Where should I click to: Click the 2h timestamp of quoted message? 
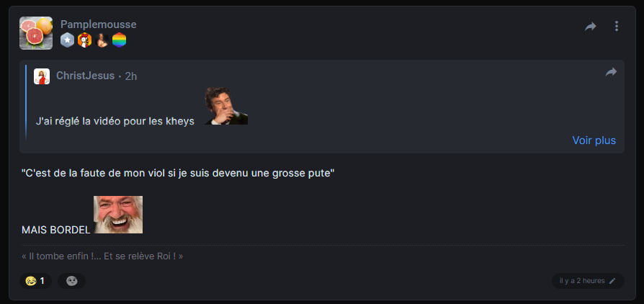pos(130,76)
